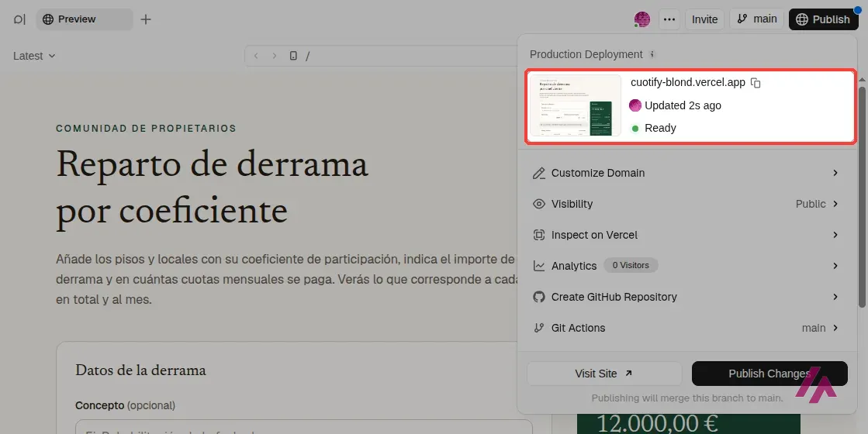The width and height of the screenshot is (868, 434).
Task: Click the Comunidad de Propietarios label
Action: click(x=146, y=129)
